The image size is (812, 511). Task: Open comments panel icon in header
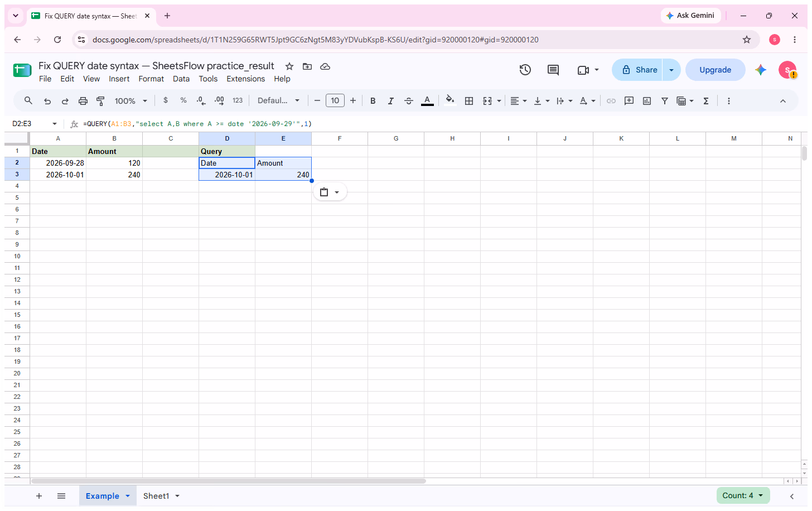(553, 70)
